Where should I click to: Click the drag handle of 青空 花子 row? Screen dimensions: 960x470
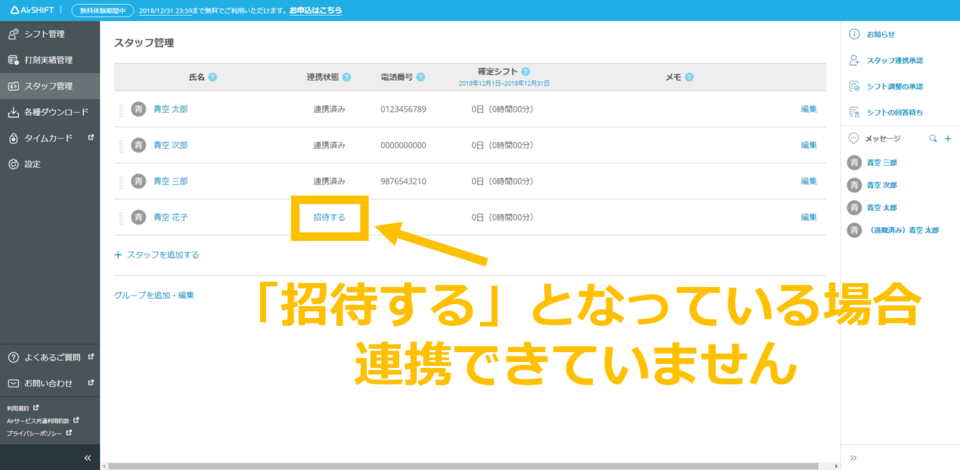click(121, 217)
